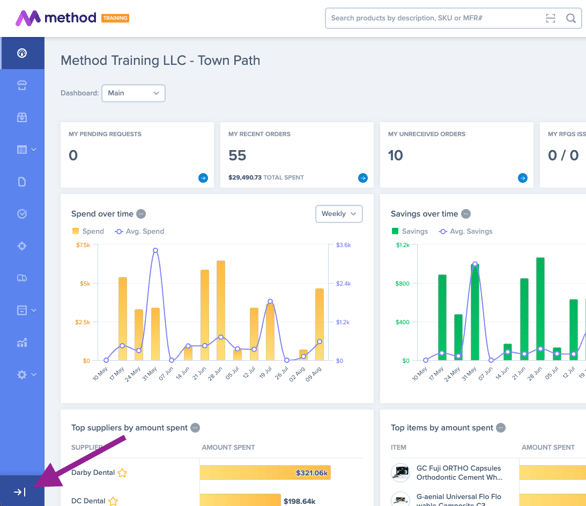Click info icon beside Savings over time
The width and height of the screenshot is (586, 506).
pyautogui.click(x=466, y=214)
